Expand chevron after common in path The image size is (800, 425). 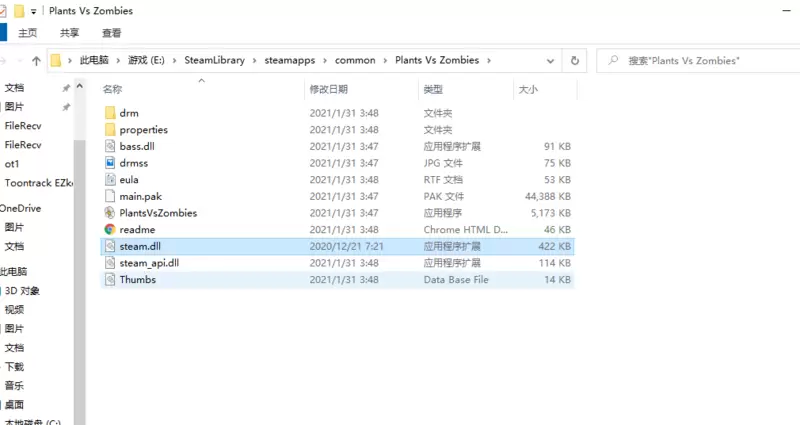385,61
